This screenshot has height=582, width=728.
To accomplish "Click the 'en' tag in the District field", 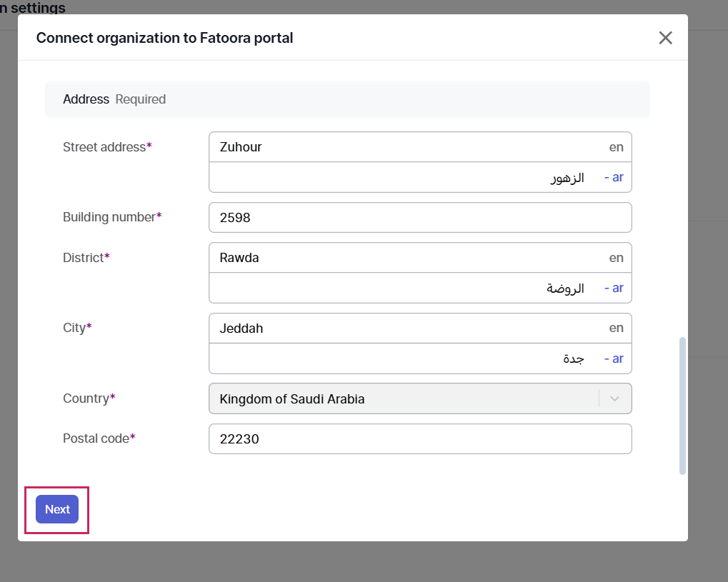I will tap(616, 258).
